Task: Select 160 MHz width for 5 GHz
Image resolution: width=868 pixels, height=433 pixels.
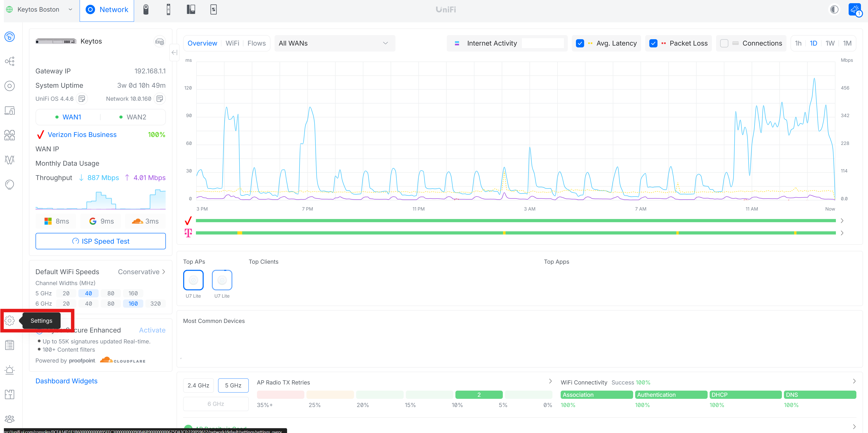Action: [133, 293]
